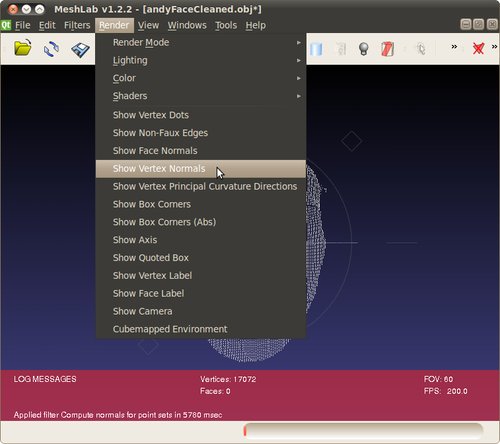Open the Filters menu
The height and width of the screenshot is (444, 500).
77,25
